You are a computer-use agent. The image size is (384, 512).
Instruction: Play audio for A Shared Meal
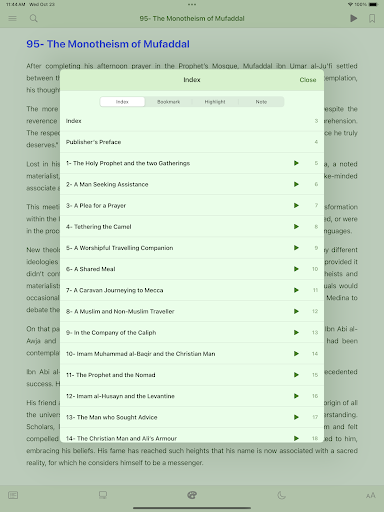point(296,269)
